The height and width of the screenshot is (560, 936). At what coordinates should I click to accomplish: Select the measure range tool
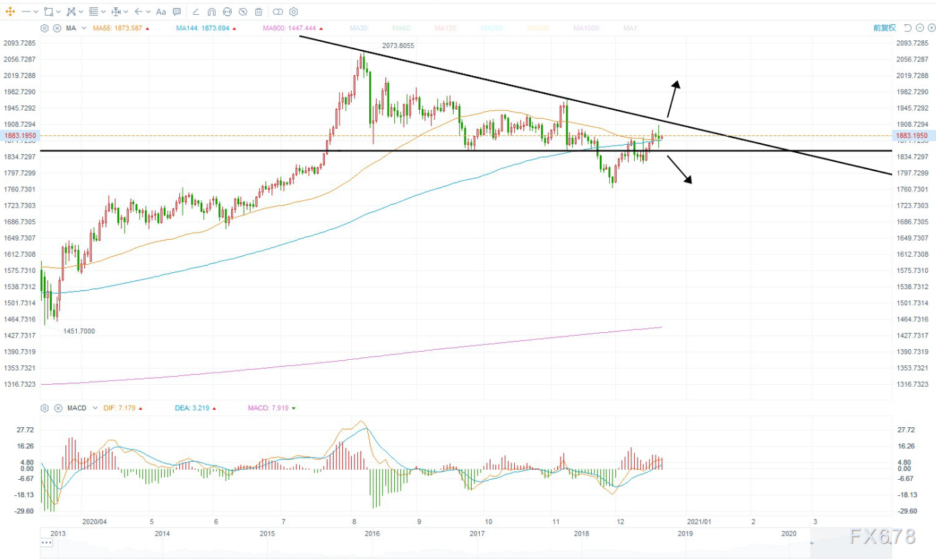coord(117,11)
